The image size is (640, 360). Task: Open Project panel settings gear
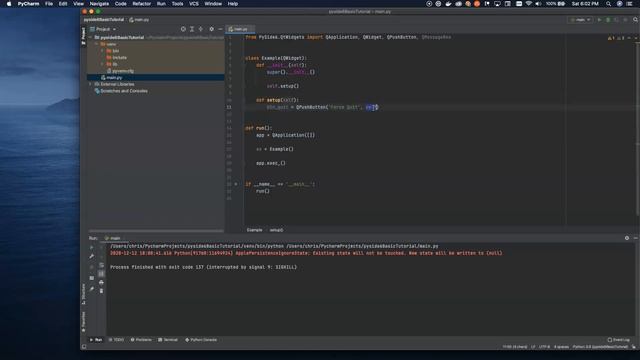click(x=211, y=29)
